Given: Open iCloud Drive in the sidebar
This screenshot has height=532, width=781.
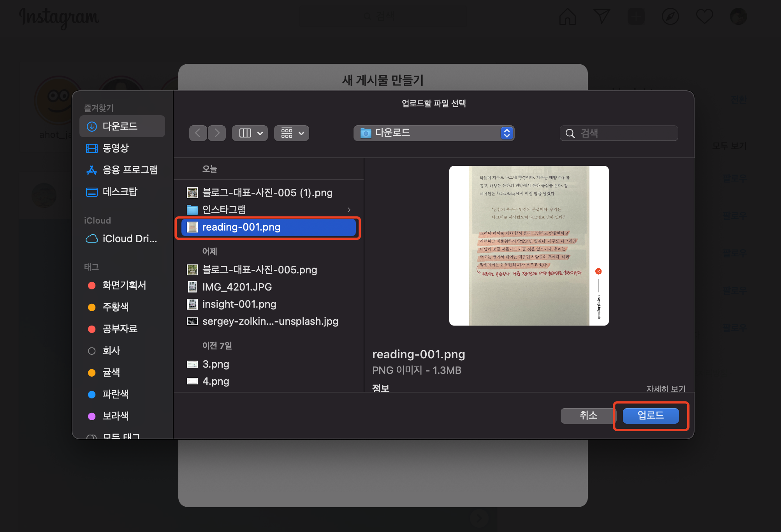Looking at the screenshot, I should click(122, 238).
